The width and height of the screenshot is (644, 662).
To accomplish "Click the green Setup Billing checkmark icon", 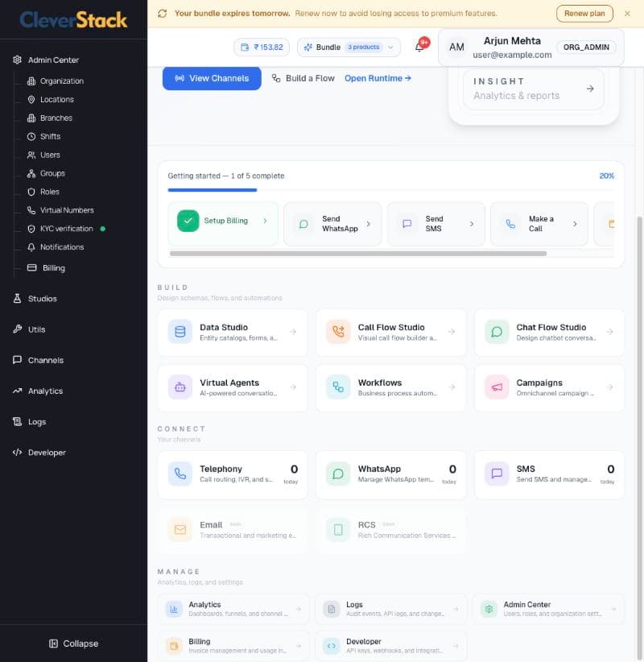I will [x=188, y=221].
